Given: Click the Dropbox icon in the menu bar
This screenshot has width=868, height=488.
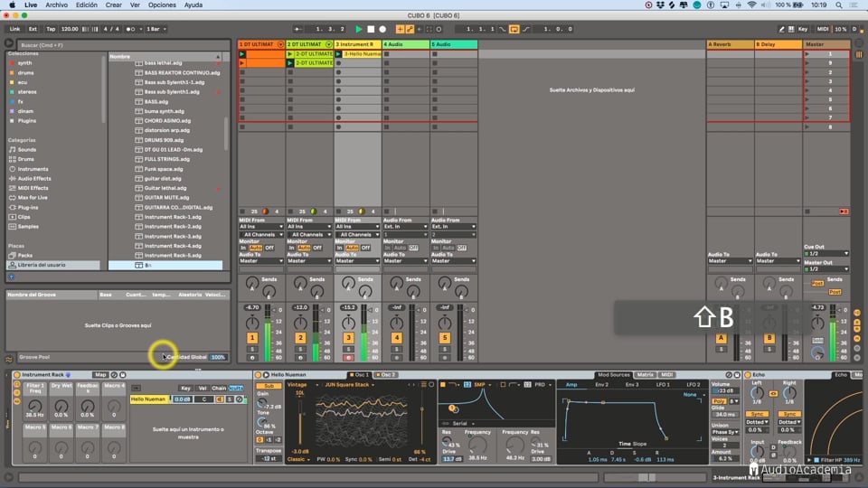Looking at the screenshot, I should tap(660, 5).
